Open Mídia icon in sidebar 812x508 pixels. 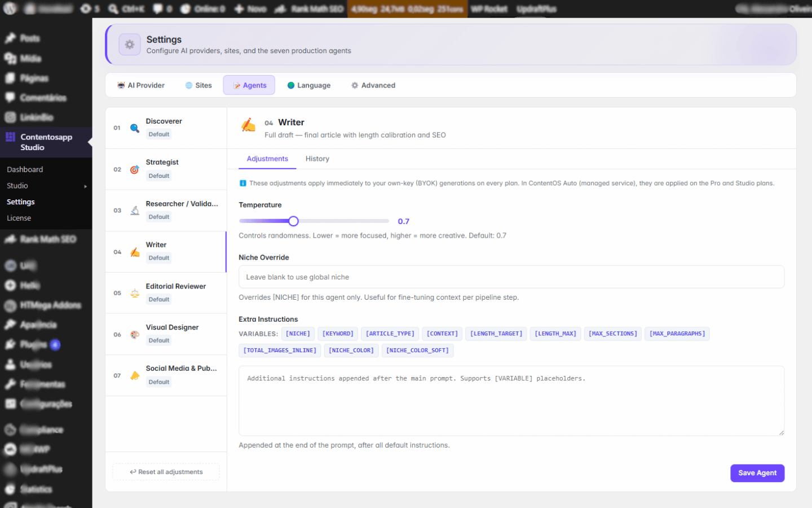[10, 58]
